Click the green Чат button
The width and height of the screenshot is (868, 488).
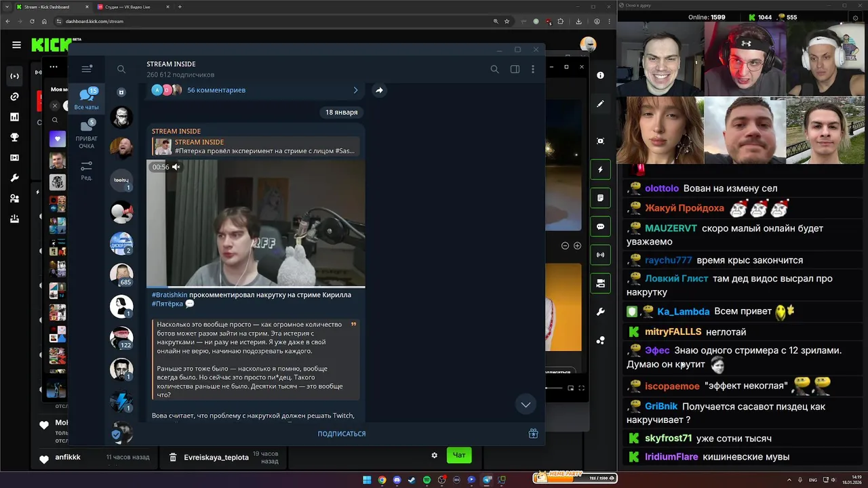pos(459,455)
